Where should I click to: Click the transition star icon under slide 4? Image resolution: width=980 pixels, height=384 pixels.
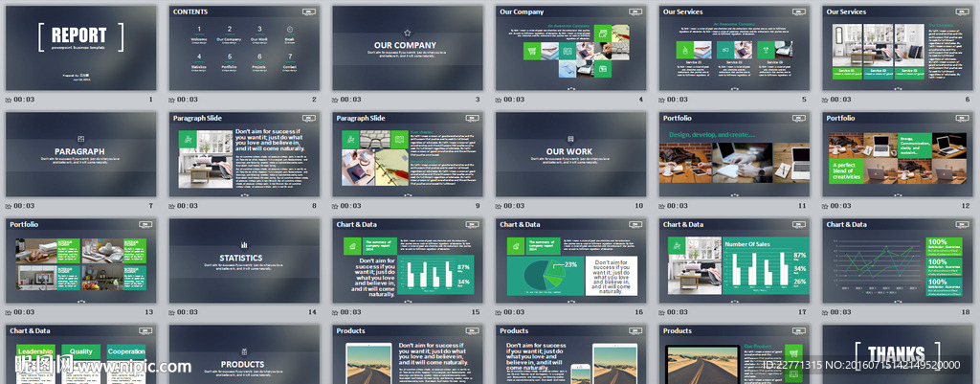[x=498, y=100]
